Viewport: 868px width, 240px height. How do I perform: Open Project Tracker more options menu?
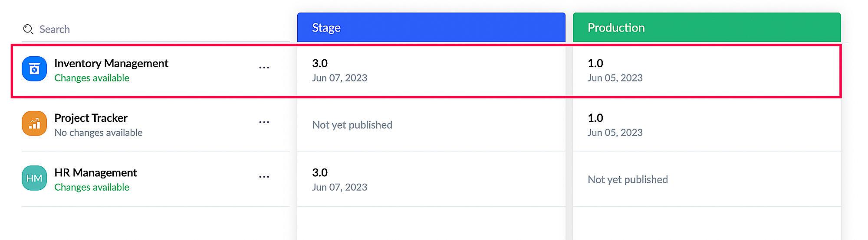tap(264, 122)
